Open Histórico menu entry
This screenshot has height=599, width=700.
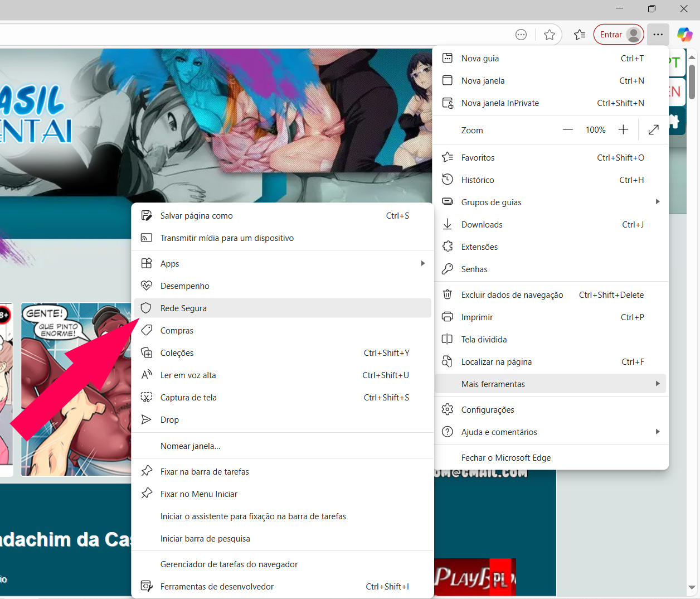click(x=551, y=180)
